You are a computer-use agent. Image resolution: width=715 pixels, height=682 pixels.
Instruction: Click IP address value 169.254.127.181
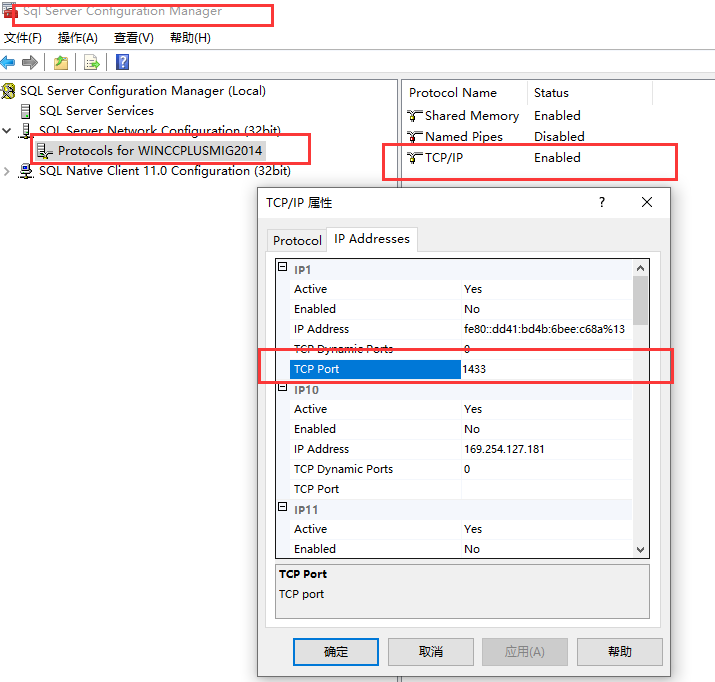click(x=547, y=449)
